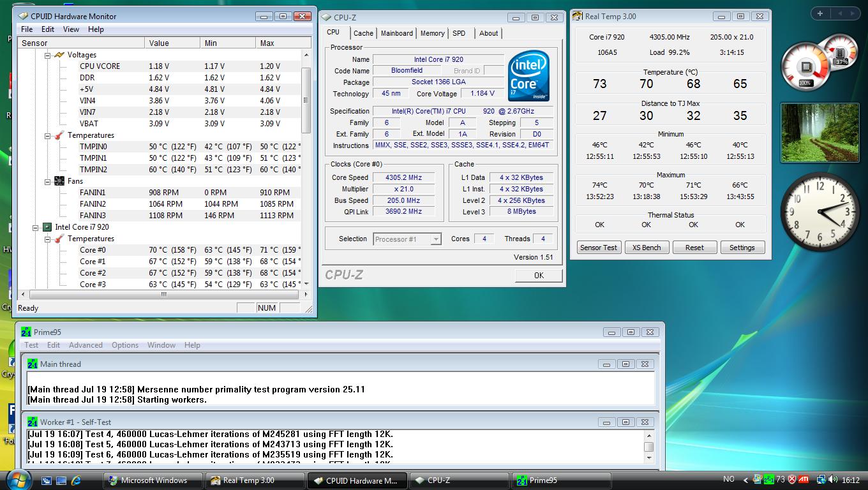Click the Sensor column header
868x490 pixels.
click(x=82, y=43)
